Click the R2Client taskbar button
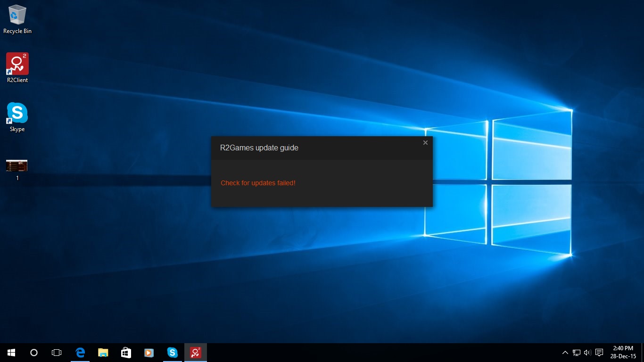Viewport: 644px width, 362px height. [x=195, y=353]
